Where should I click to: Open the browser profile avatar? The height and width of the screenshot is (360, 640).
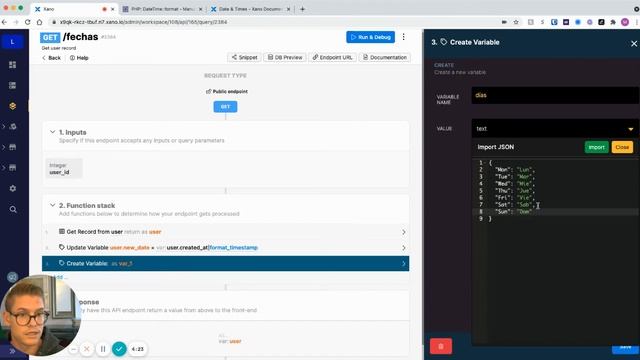click(x=624, y=22)
